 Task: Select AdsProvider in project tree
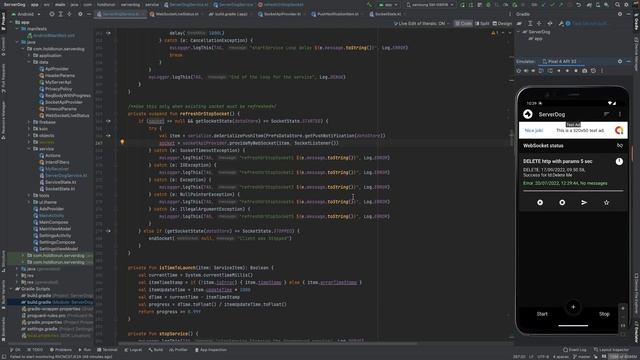point(51,209)
